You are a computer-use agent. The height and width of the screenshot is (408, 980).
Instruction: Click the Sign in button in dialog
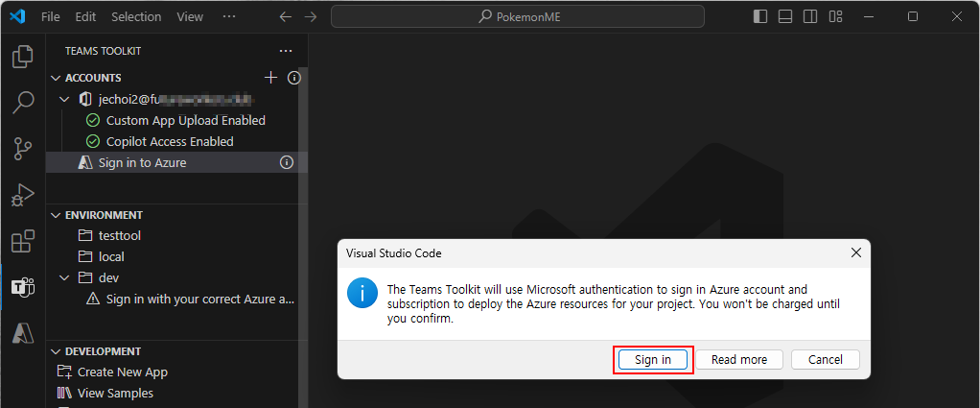[x=653, y=359]
